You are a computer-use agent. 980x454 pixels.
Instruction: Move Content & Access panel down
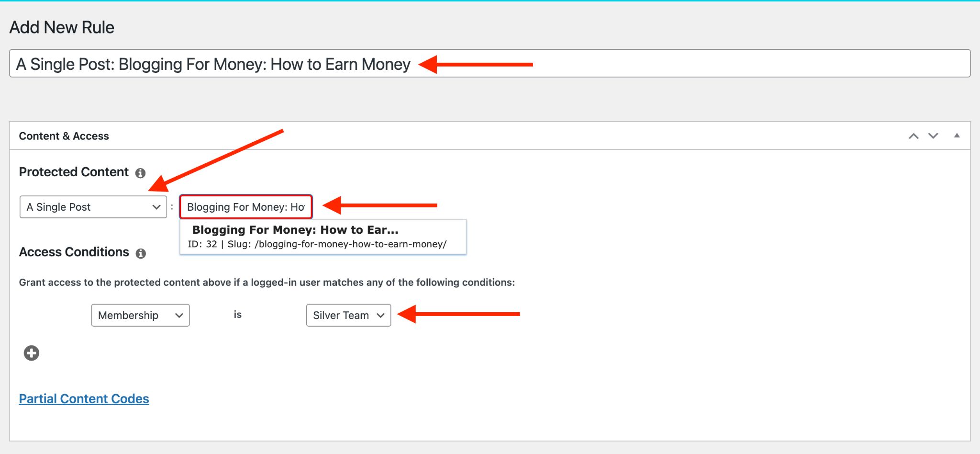(933, 136)
